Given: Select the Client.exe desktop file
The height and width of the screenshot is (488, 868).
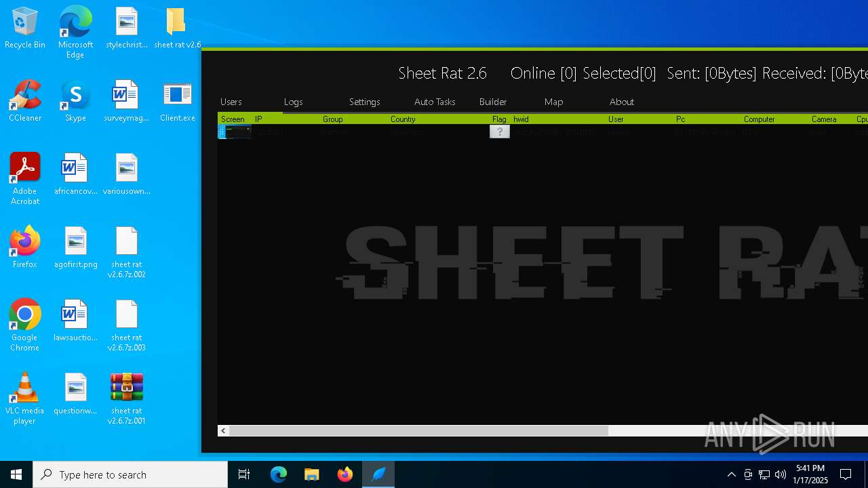Looking at the screenshot, I should click(177, 102).
